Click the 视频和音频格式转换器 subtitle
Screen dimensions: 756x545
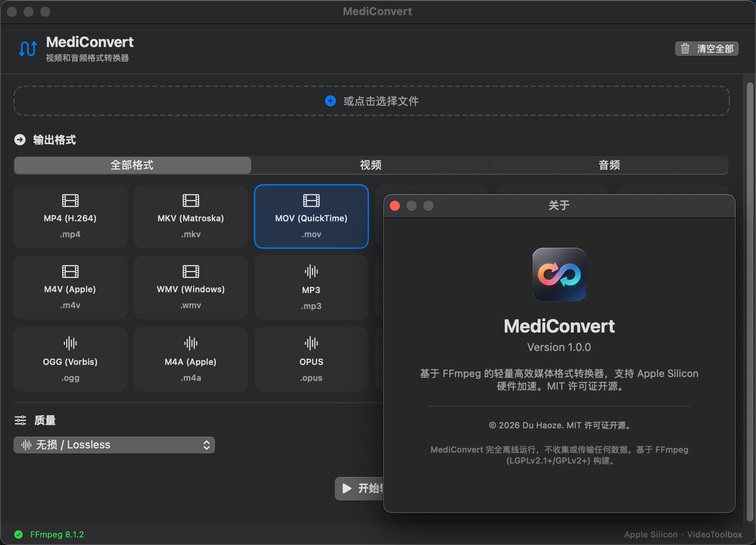point(87,58)
